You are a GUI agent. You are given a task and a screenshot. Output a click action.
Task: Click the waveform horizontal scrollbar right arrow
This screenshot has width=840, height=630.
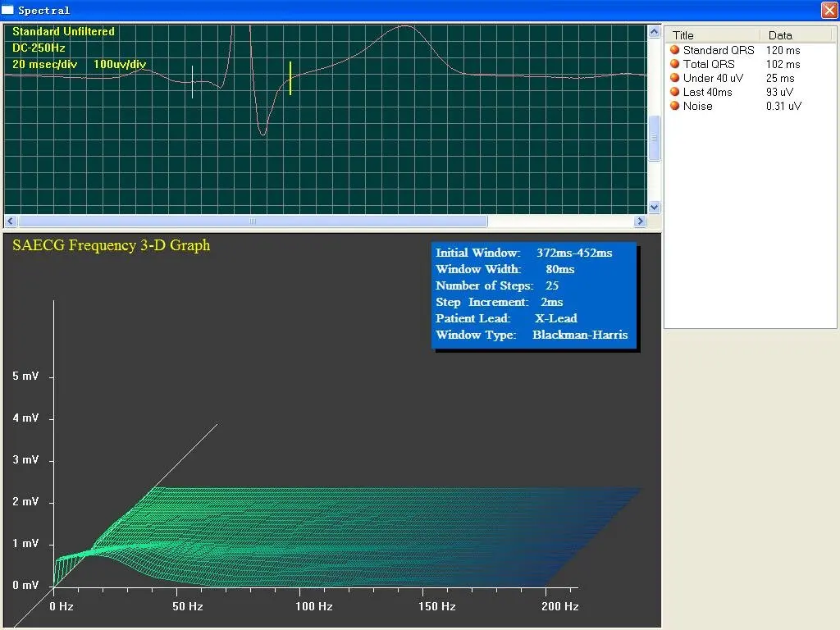pyautogui.click(x=640, y=221)
